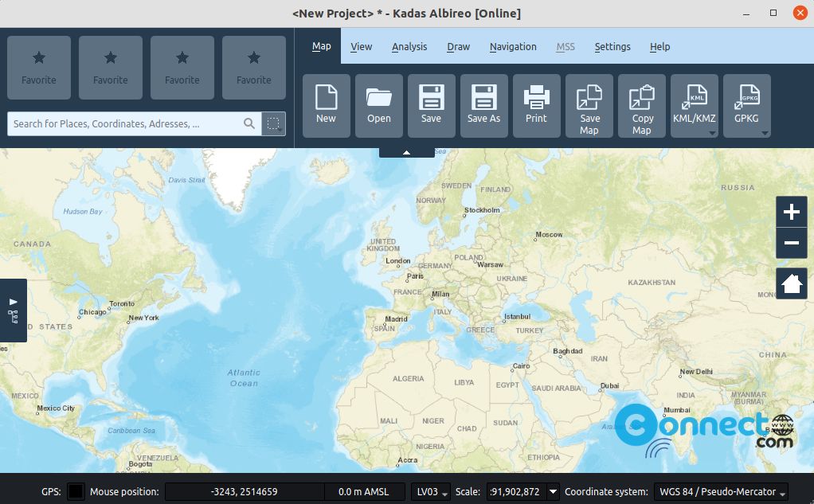Zoom out with the minus button
The image size is (814, 504).
pyautogui.click(x=791, y=243)
